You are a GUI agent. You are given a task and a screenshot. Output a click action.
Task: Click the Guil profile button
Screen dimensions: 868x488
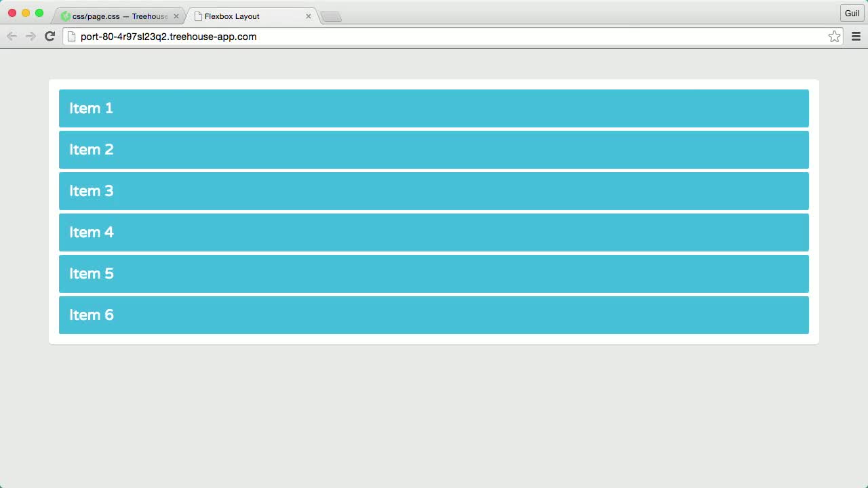[852, 14]
